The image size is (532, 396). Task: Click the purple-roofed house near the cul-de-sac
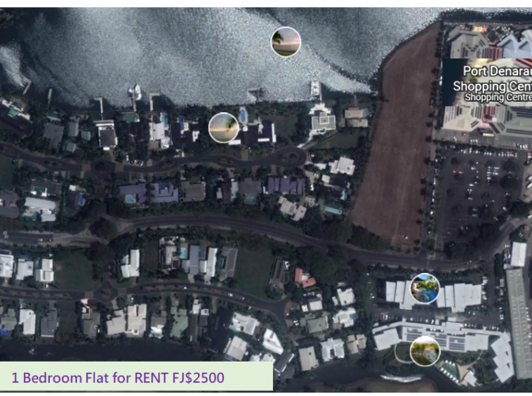(x=285, y=185)
